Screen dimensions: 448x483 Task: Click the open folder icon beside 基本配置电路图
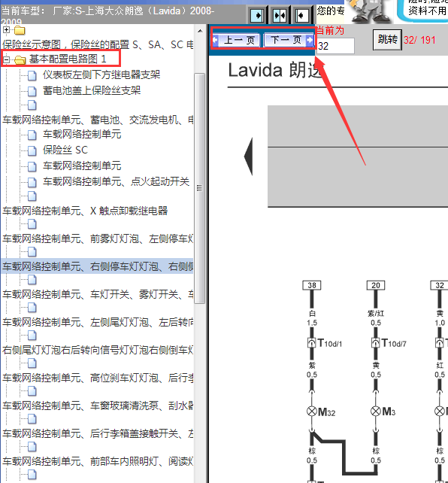(x=20, y=59)
